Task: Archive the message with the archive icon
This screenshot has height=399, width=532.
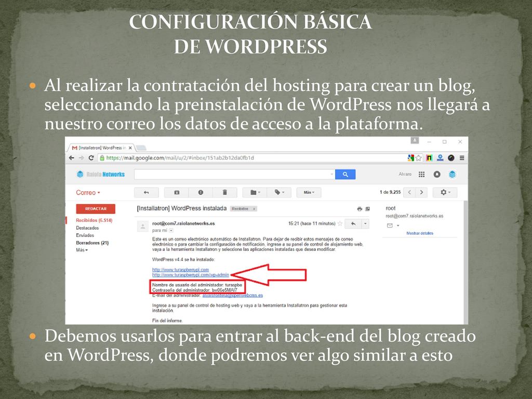Action: [x=177, y=192]
